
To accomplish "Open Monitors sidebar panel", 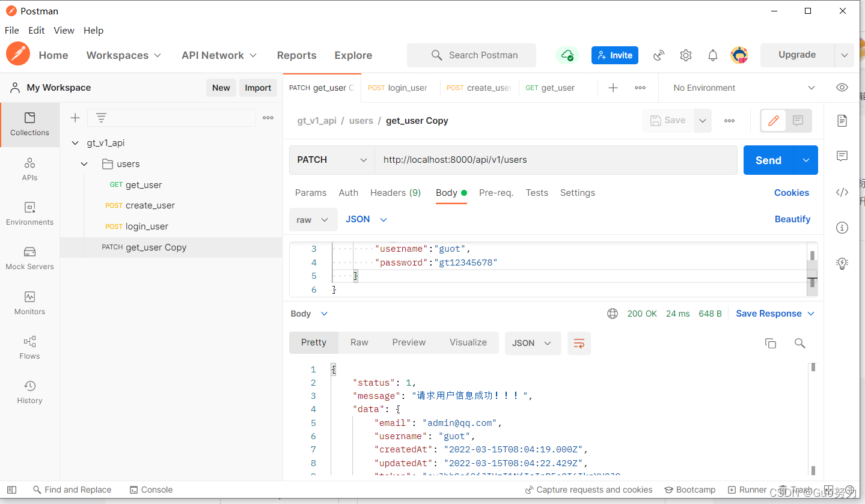I will click(x=29, y=303).
